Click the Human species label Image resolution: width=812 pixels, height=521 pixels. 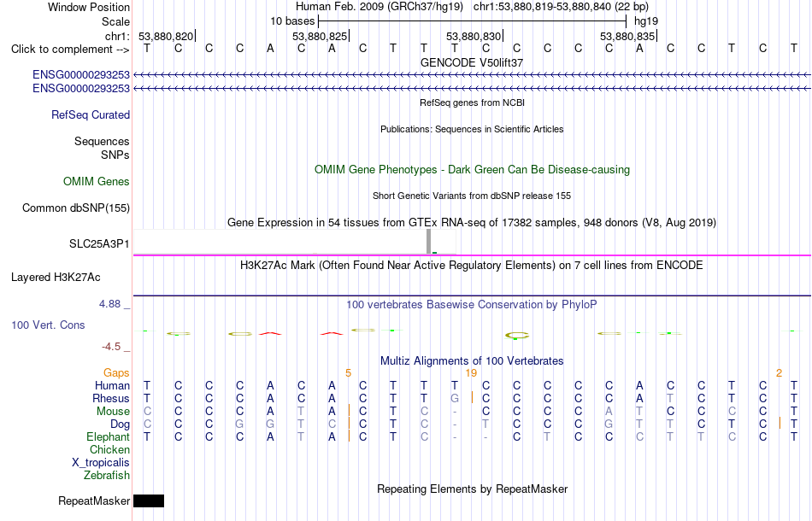pos(112,385)
